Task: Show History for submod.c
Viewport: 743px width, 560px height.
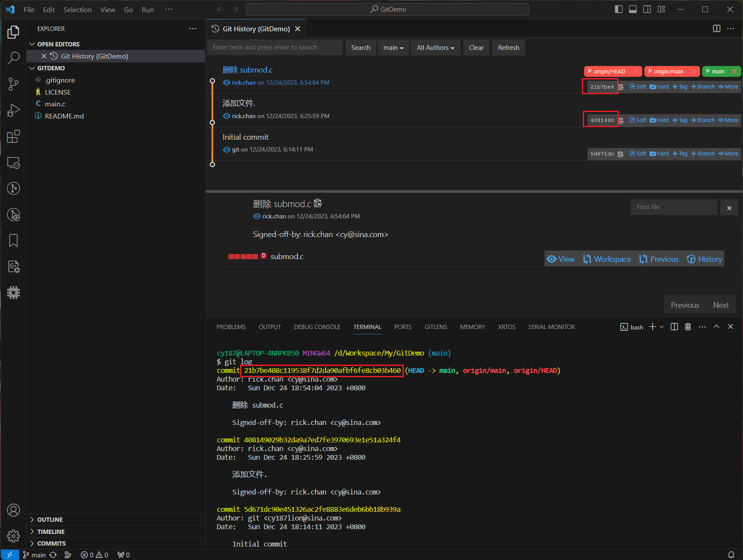Action: 704,259
